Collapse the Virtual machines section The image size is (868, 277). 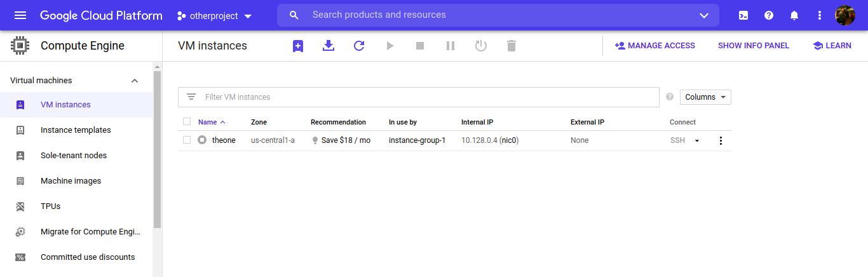coord(135,81)
